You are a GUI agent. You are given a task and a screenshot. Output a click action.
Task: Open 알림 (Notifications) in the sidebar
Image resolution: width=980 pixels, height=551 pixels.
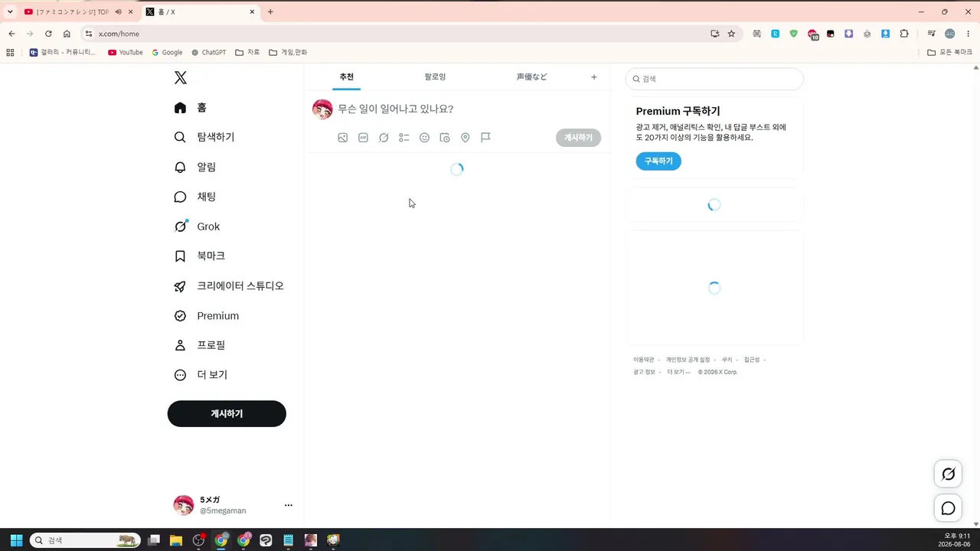pos(195,167)
